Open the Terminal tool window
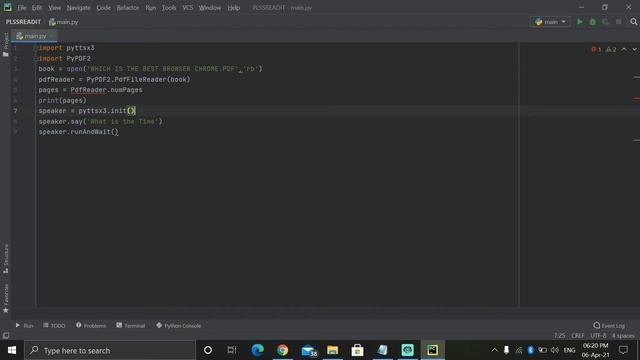 tap(131, 325)
